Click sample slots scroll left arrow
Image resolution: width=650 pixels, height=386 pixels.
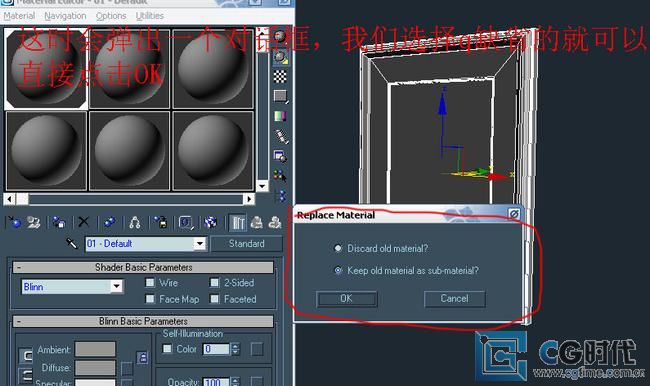coord(9,199)
